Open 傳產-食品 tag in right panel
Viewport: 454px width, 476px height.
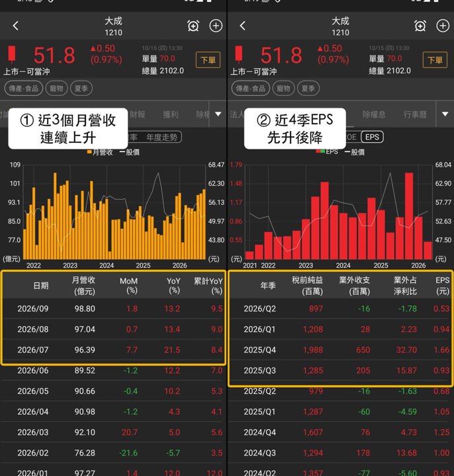click(x=250, y=89)
